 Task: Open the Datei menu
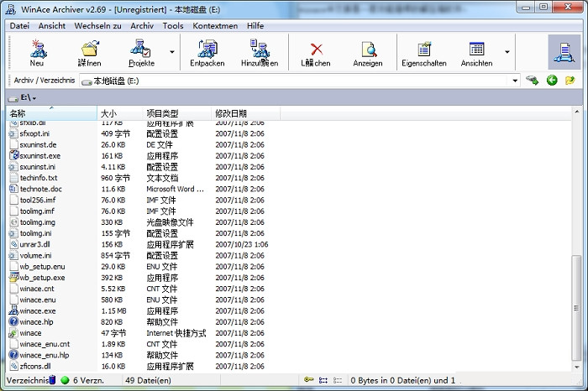pos(19,26)
